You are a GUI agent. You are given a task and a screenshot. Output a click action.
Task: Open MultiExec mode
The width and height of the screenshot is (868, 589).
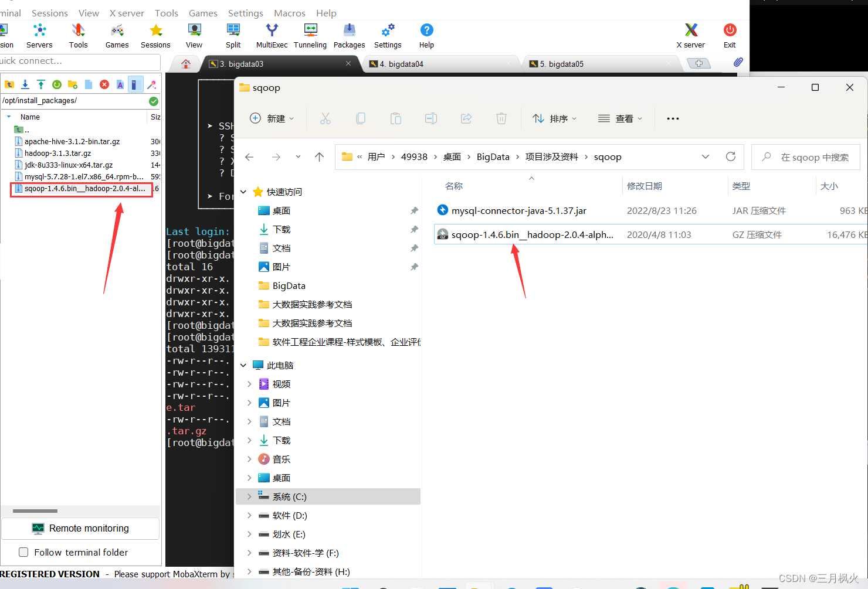(x=272, y=36)
